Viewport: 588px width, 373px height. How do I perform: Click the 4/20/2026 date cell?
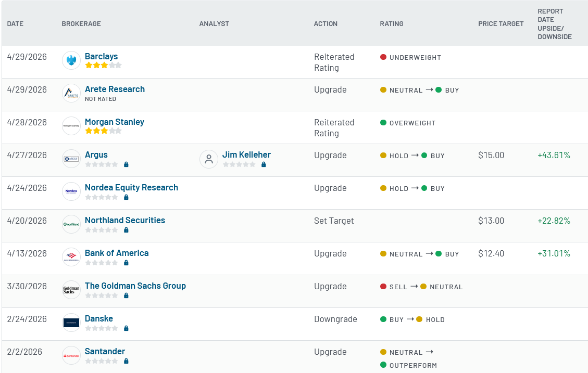click(27, 221)
